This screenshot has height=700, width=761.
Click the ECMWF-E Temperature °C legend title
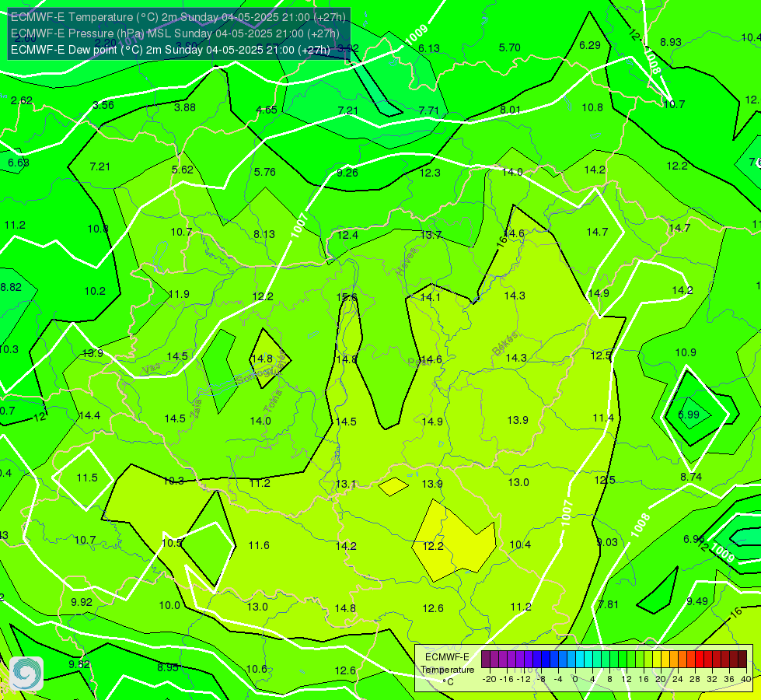[x=448, y=670]
